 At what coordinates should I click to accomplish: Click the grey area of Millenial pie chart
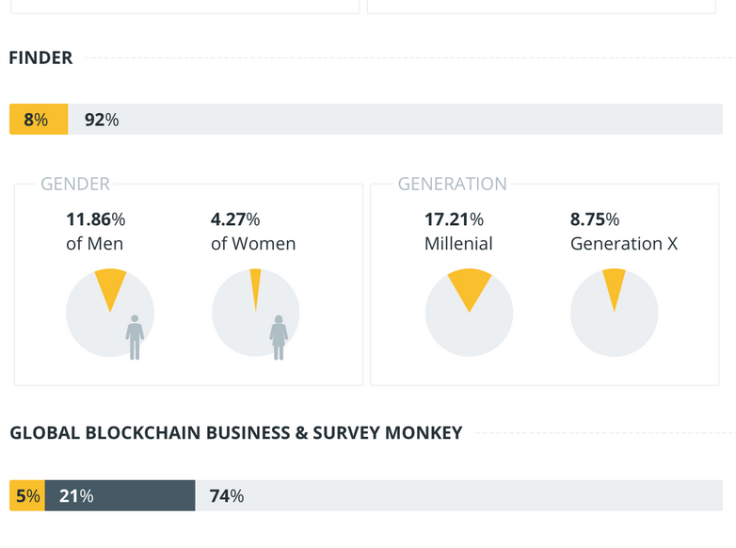pos(469,336)
